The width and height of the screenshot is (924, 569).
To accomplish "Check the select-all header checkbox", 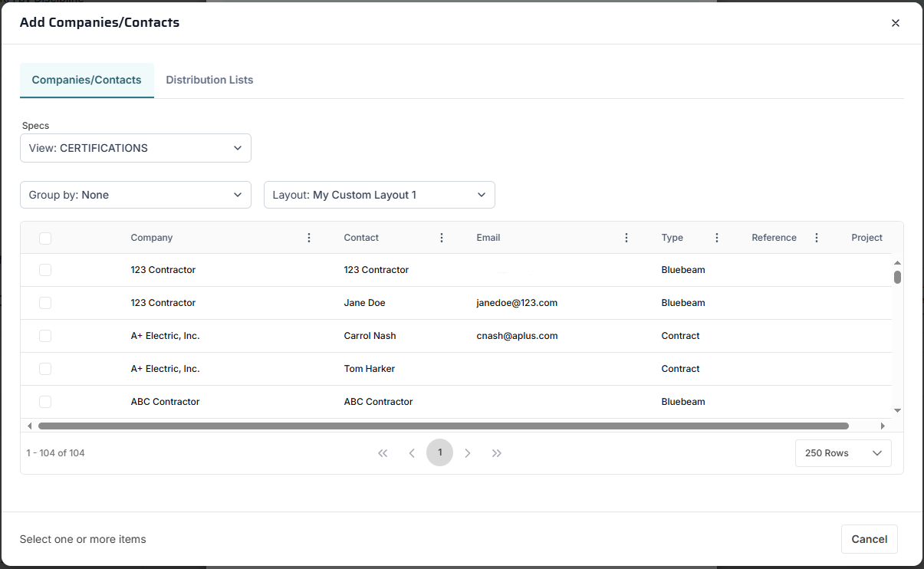I will 45,238.
